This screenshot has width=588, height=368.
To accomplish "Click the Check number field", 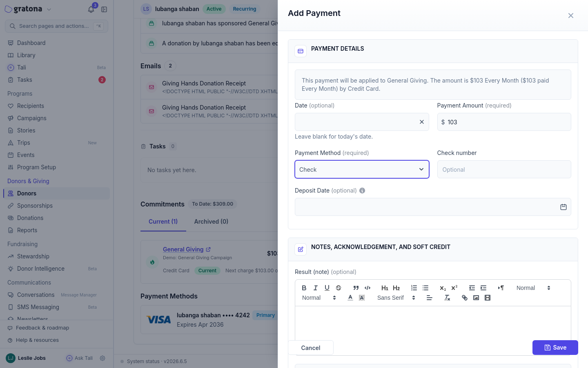I will click(504, 169).
